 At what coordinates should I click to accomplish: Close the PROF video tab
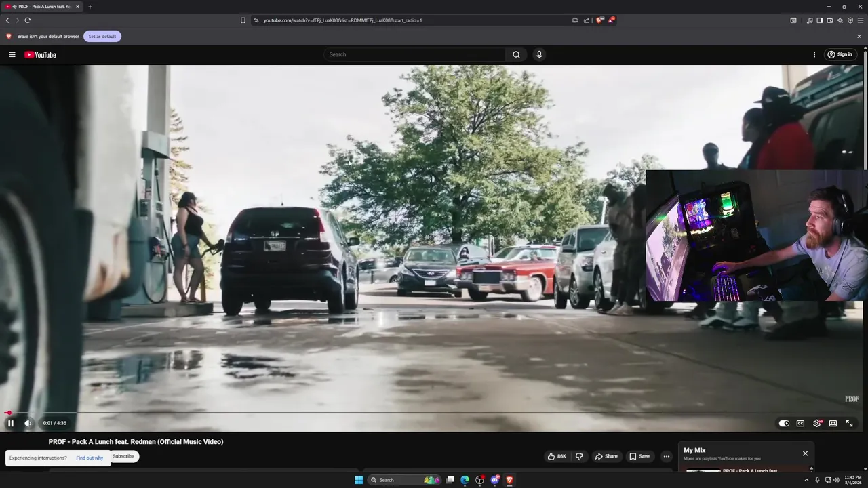point(77,7)
